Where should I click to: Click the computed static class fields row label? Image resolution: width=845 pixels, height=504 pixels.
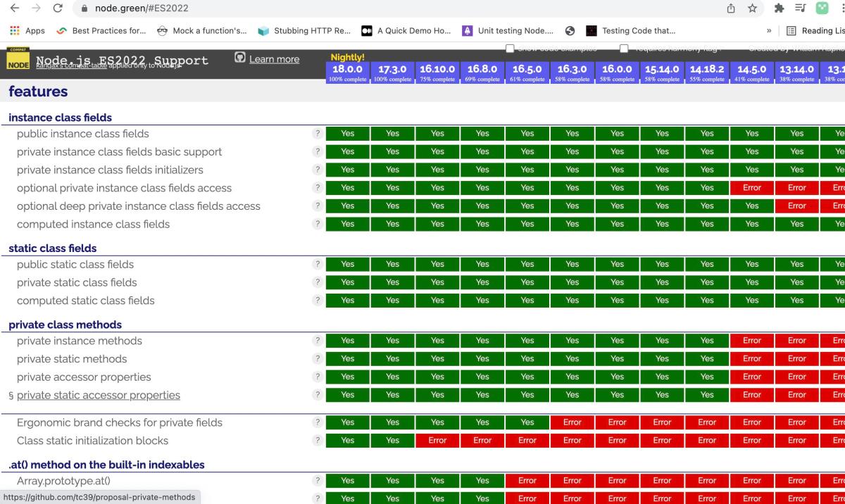(x=86, y=301)
